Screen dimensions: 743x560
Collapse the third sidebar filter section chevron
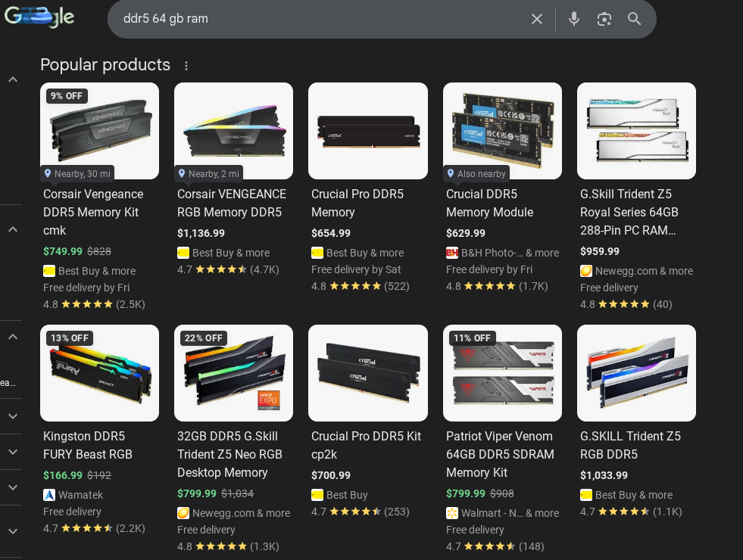pos(13,337)
